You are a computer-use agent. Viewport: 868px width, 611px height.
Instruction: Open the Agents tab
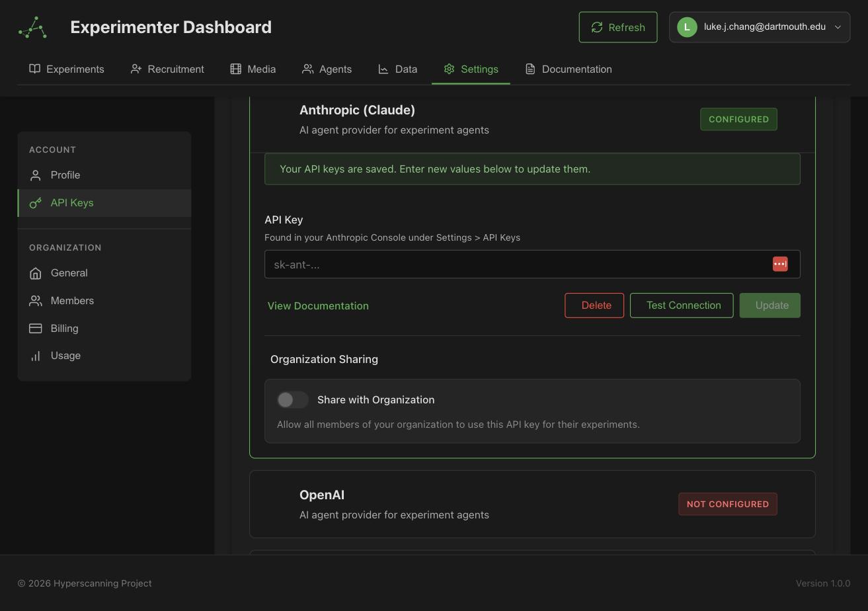click(x=327, y=69)
